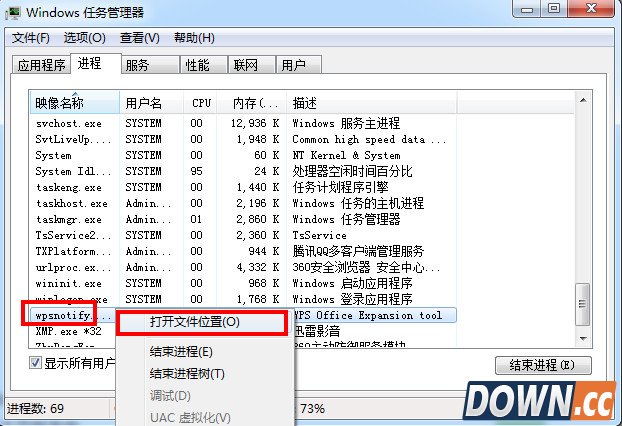Click the scrollbar up arrow
622x426 pixels.
coord(583,100)
